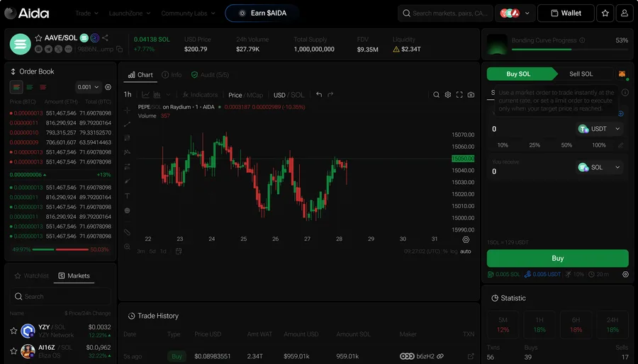Viewport: 638px width, 364px height.
Task: Set chart range to 5d
Action: [x=152, y=251]
